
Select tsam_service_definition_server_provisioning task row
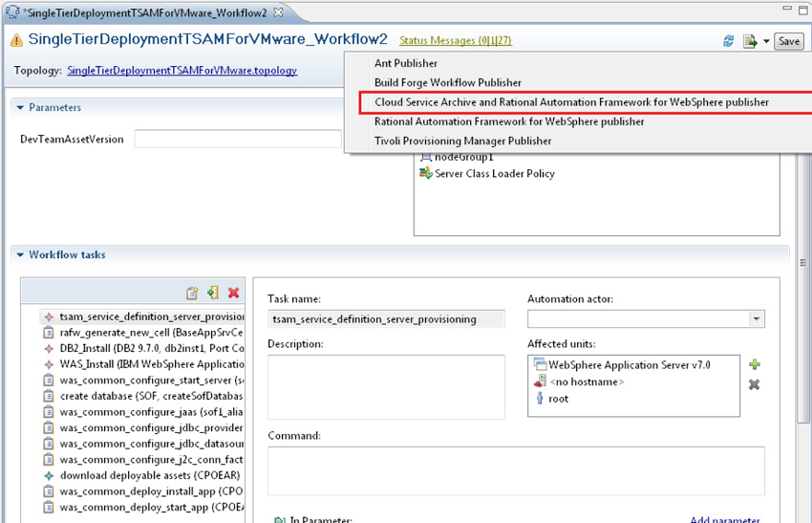pyautogui.click(x=142, y=316)
